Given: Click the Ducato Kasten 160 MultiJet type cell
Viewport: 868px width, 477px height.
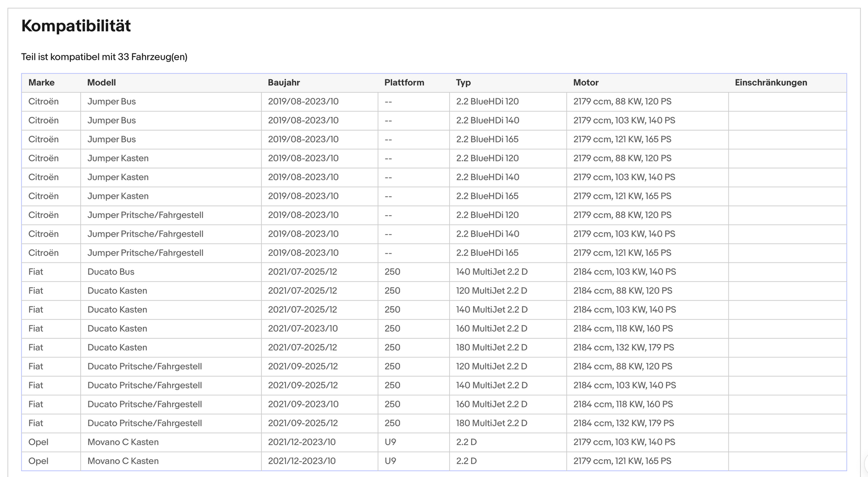Looking at the screenshot, I should coord(508,329).
